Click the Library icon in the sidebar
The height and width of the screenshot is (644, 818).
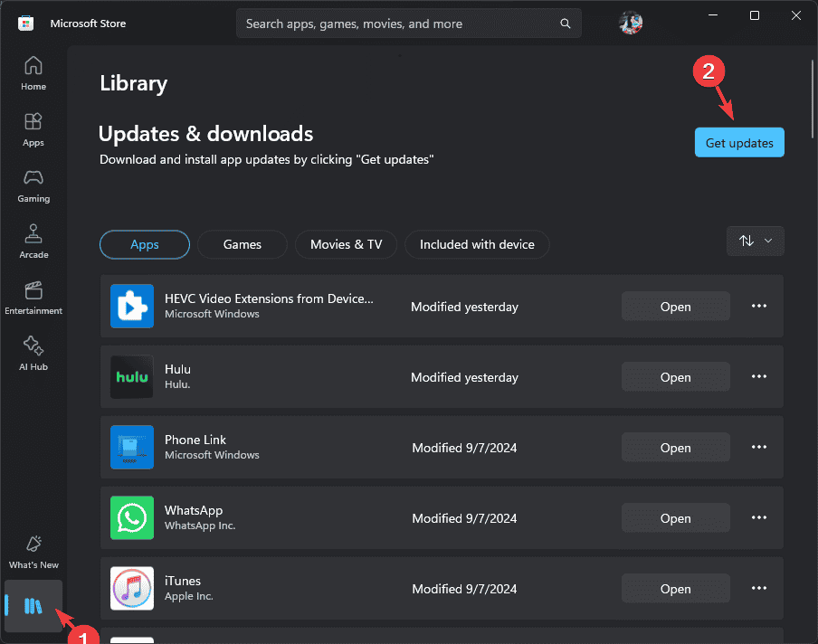pyautogui.click(x=33, y=606)
